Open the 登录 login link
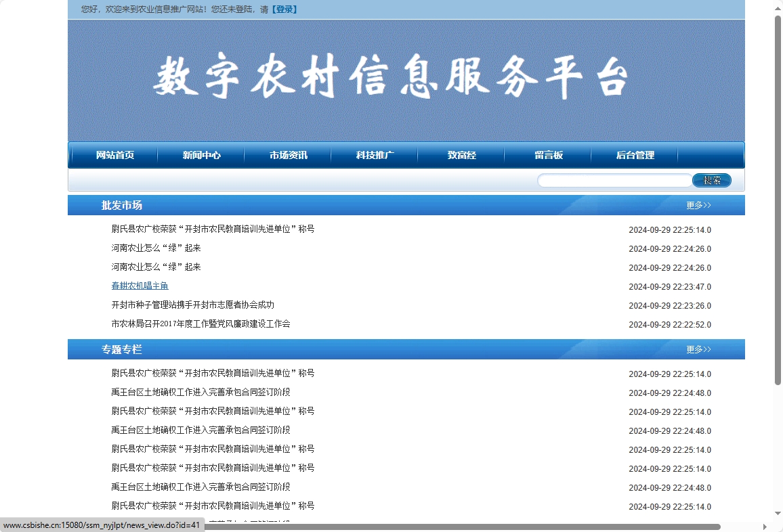Viewport: 783px width, 532px height. pyautogui.click(x=283, y=9)
